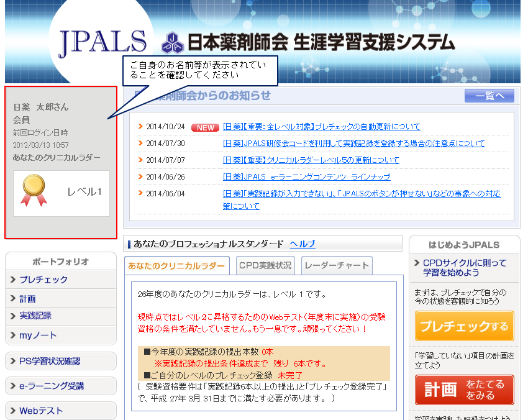Click the プレチェック登録 未完了 status line
The image size is (528, 420).
pyautogui.click(x=223, y=375)
